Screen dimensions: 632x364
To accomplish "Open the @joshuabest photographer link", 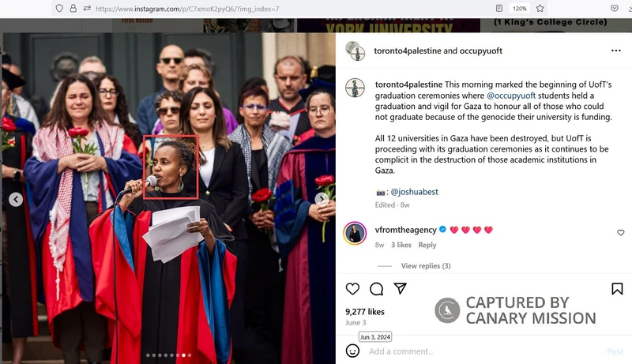I will 414,192.
